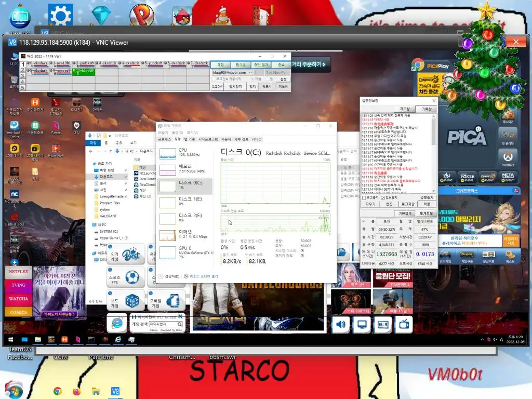Open the 스포츠 FPS game category tile
Viewport: 532px width, 399px height.
pyautogui.click(x=126, y=277)
